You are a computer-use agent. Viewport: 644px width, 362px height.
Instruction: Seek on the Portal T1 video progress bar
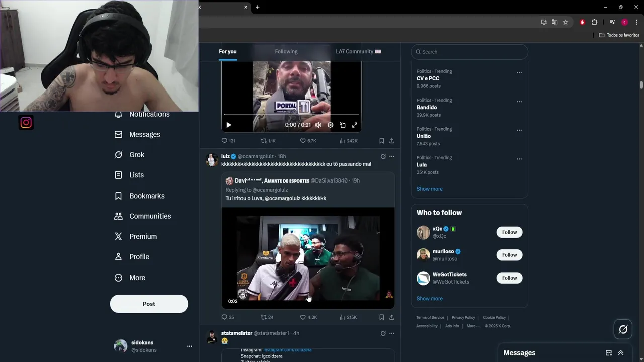pos(291,115)
